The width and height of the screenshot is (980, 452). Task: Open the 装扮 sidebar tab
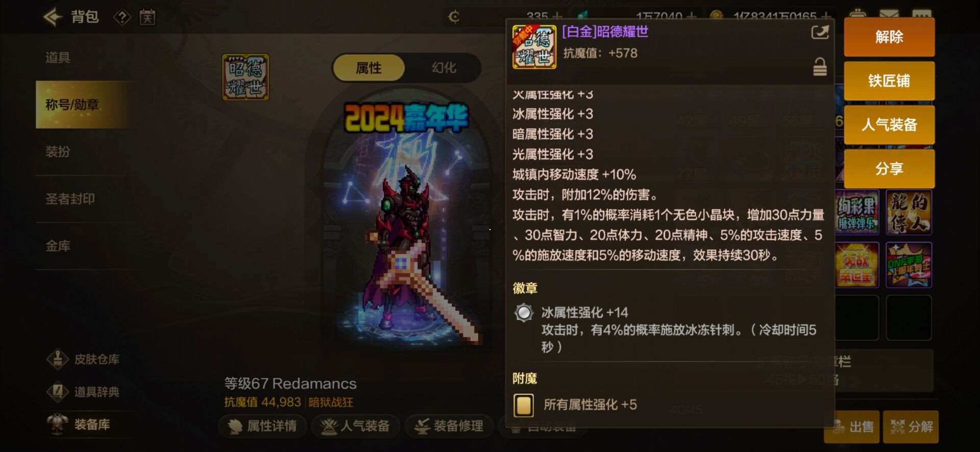click(58, 152)
